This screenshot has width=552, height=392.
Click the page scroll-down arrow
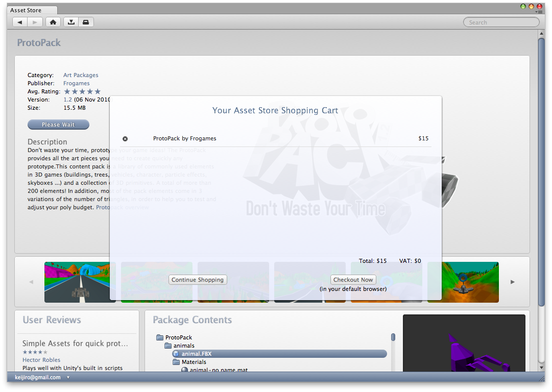pos(541,367)
